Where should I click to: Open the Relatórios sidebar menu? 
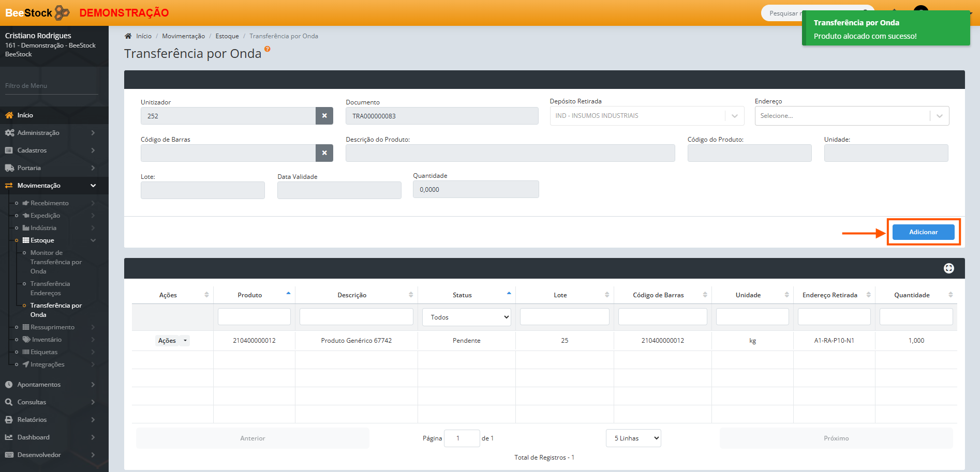54,420
